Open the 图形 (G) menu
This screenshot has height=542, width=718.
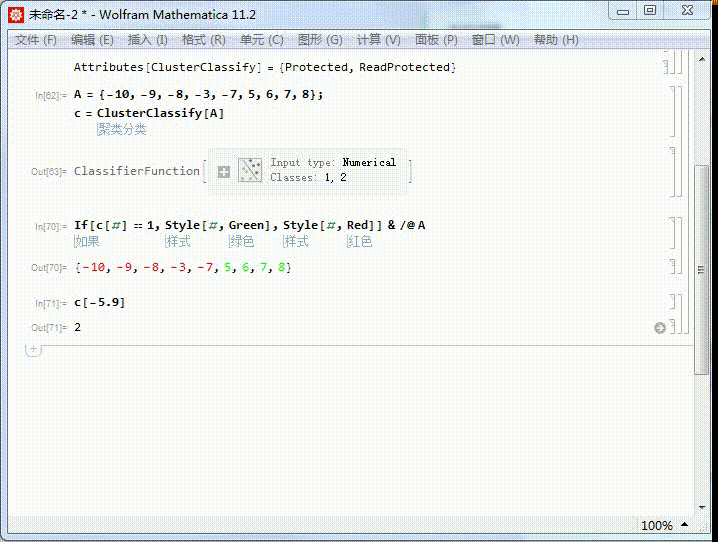pos(320,40)
